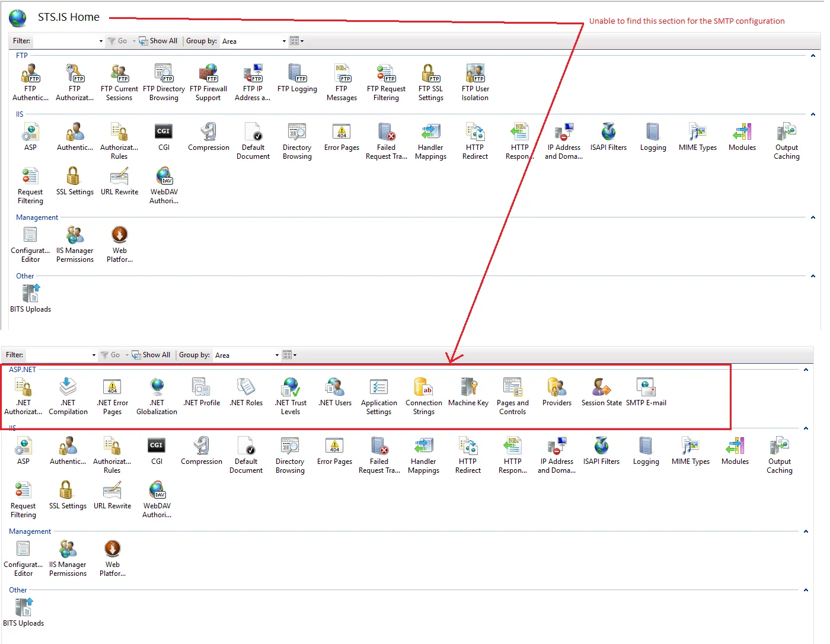Collapse the Other group in upper panel

[x=813, y=276]
